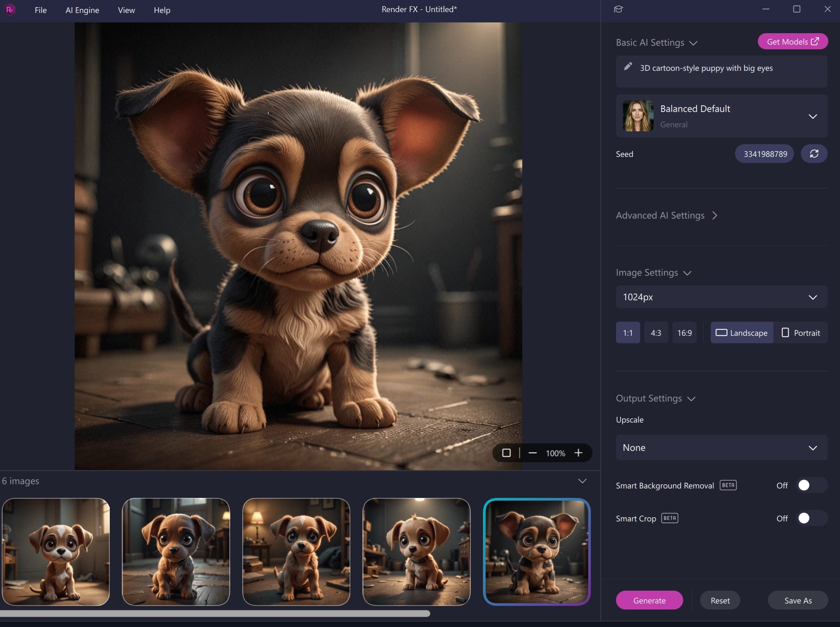Zoom out with the minus icon
Viewport: 840px width, 627px height.
pos(533,453)
